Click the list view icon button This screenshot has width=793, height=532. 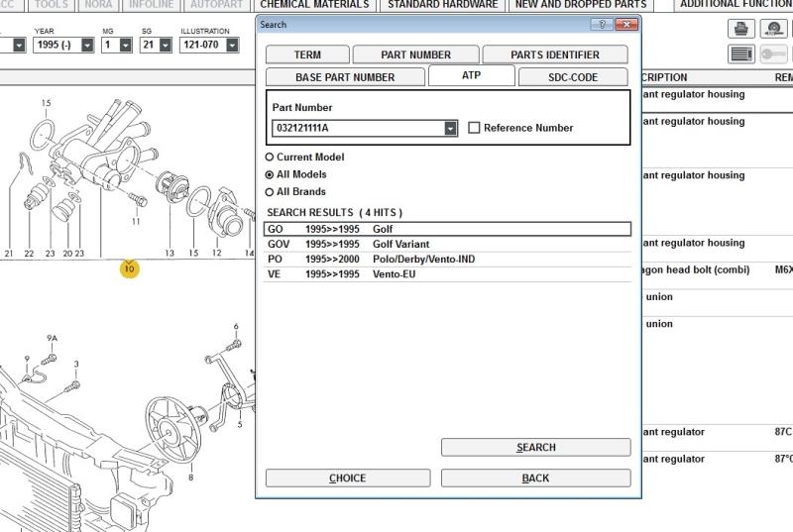point(741,54)
